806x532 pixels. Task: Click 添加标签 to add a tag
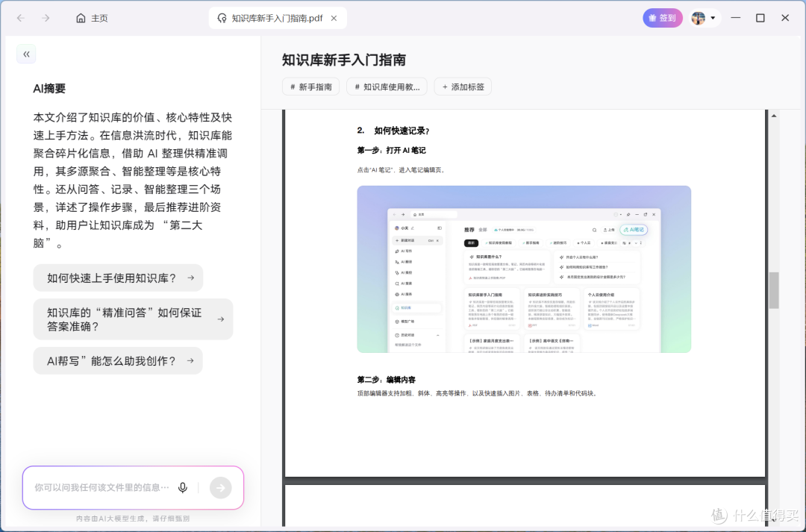463,87
